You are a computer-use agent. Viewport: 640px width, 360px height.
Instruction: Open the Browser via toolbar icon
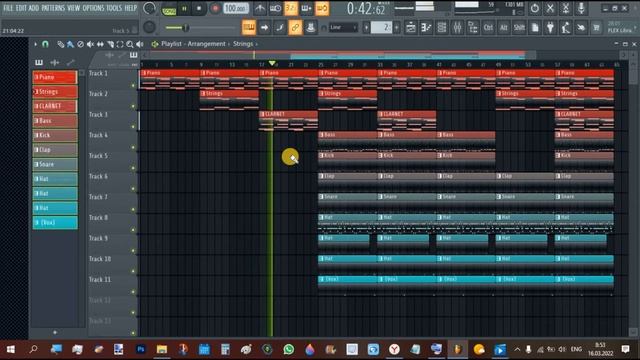473,27
